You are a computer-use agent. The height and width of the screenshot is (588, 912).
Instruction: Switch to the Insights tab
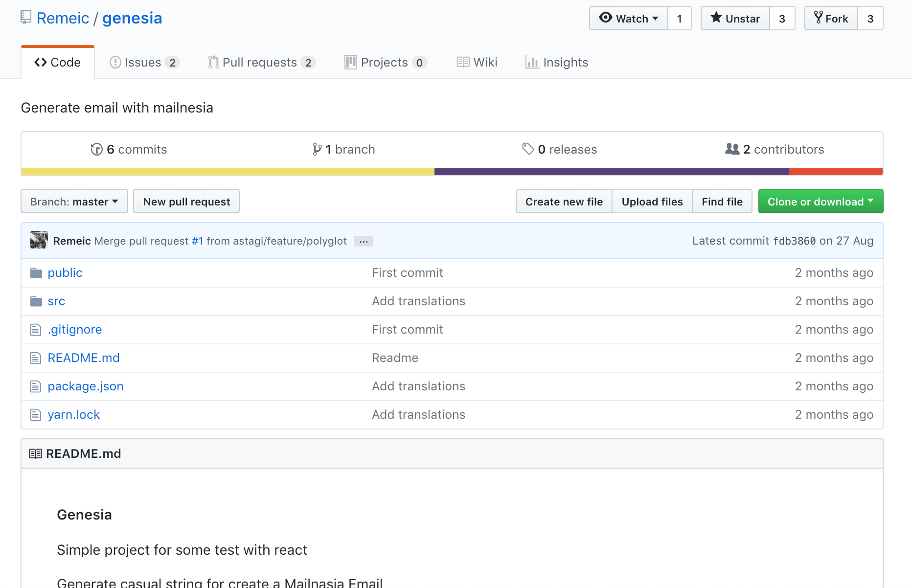(x=557, y=63)
